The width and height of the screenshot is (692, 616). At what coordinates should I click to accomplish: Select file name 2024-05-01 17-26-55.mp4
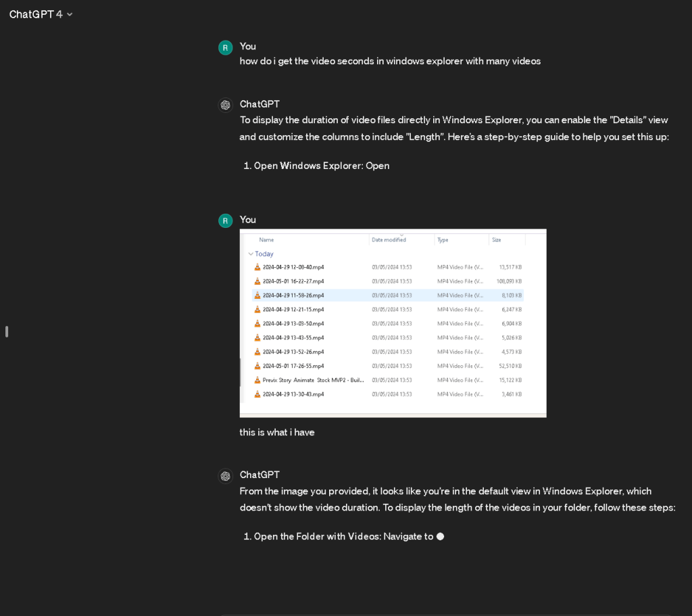(x=293, y=366)
